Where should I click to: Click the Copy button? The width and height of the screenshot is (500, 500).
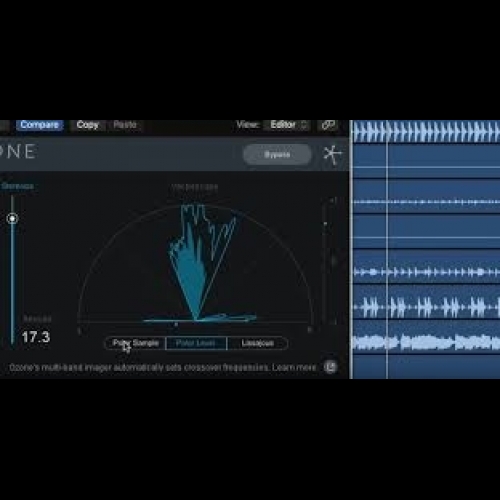pyautogui.click(x=87, y=125)
